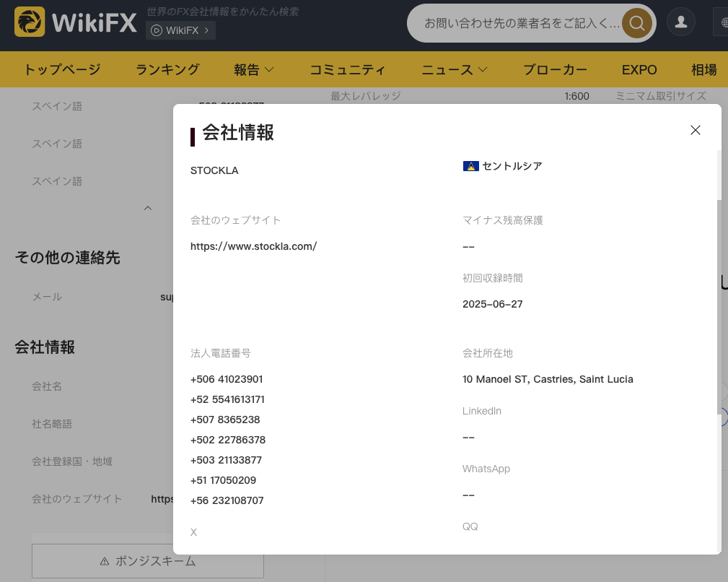The width and height of the screenshot is (728, 582).
Task: Click the date 2025-06-27
Action: coord(493,304)
